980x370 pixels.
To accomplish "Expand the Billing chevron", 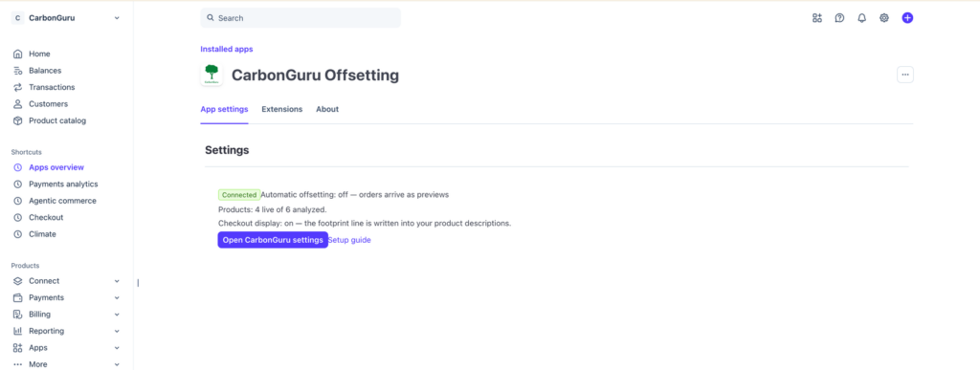I will tap(117, 315).
